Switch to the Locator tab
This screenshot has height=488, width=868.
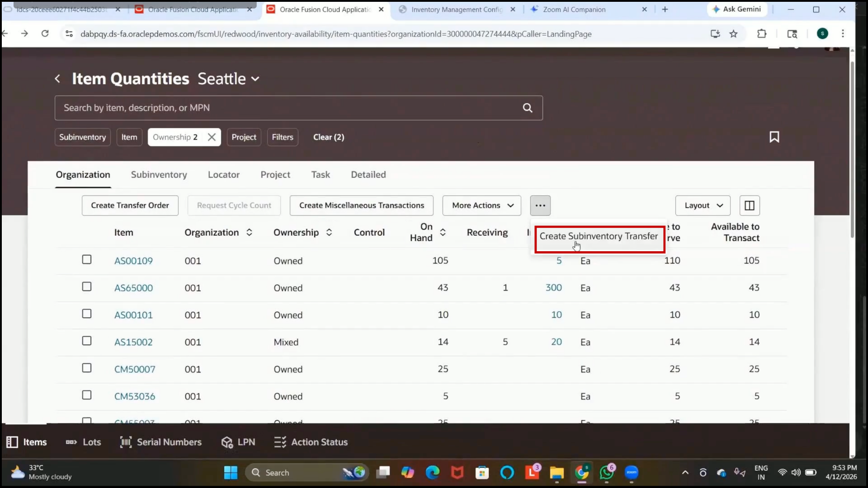click(224, 175)
